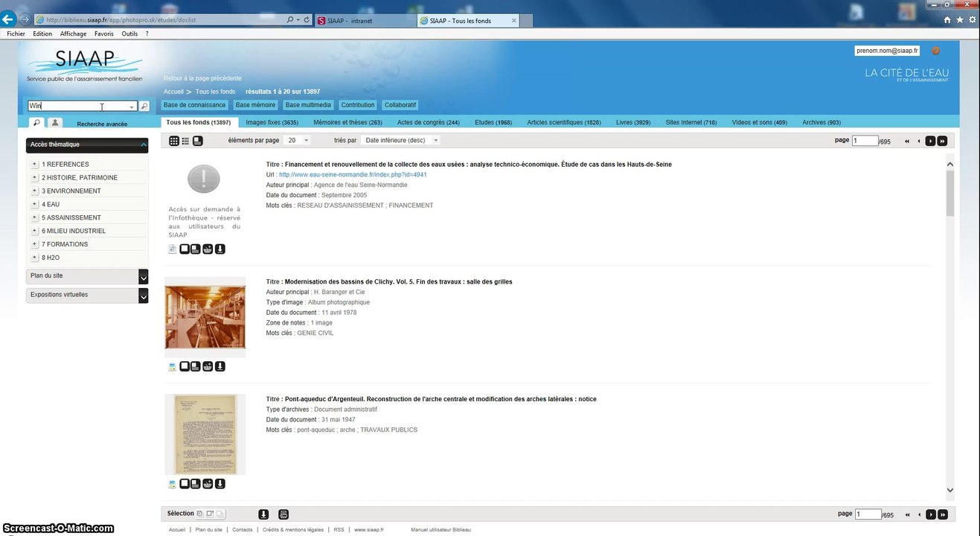Viewport: 980px width, 536px height.
Task: Click the print selection icon in the bottom bar
Action: (x=284, y=514)
